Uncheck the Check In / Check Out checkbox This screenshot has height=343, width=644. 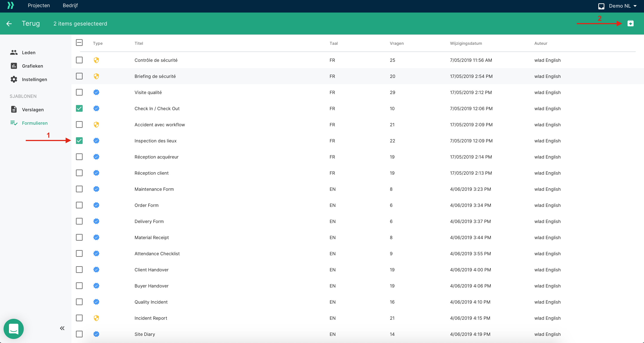coord(79,108)
